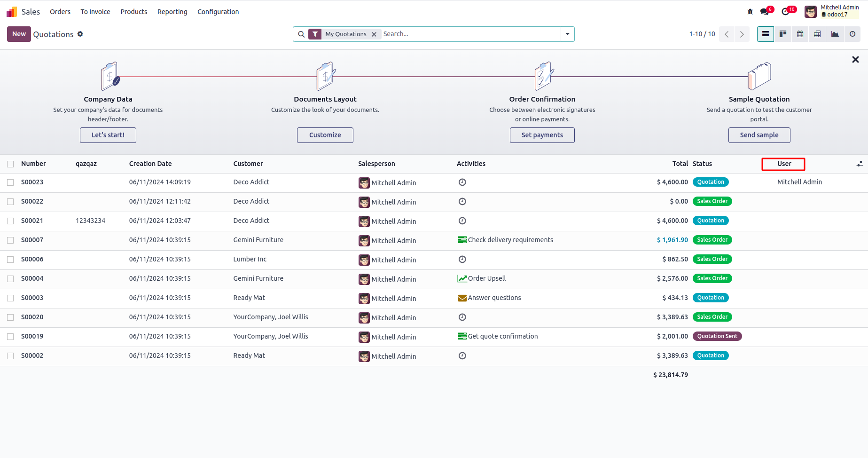Switch to Kanban view
The width and height of the screenshot is (868, 458).
(783, 34)
